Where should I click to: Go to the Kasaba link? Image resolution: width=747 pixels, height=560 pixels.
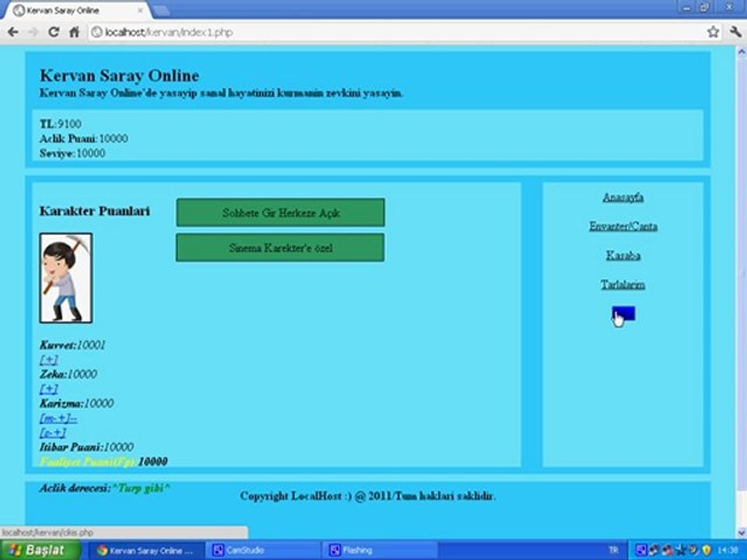point(622,255)
